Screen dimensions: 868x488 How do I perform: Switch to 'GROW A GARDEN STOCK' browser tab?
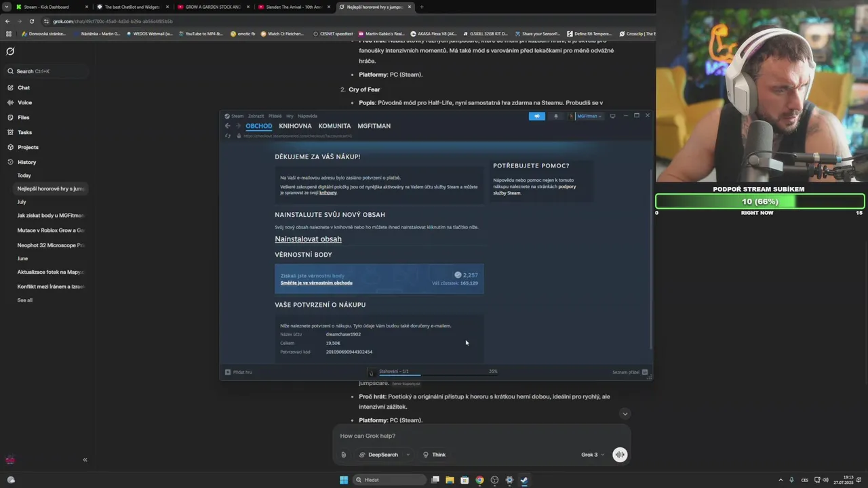click(213, 7)
